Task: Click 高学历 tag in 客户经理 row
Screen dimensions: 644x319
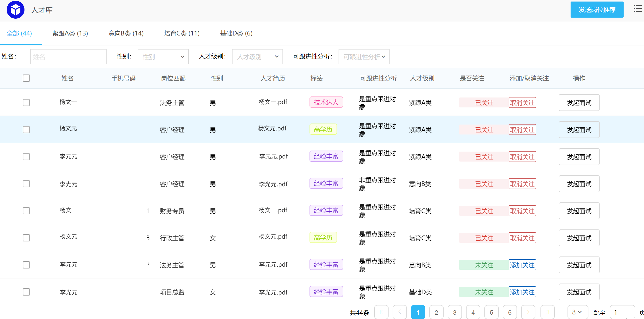Action: [323, 129]
